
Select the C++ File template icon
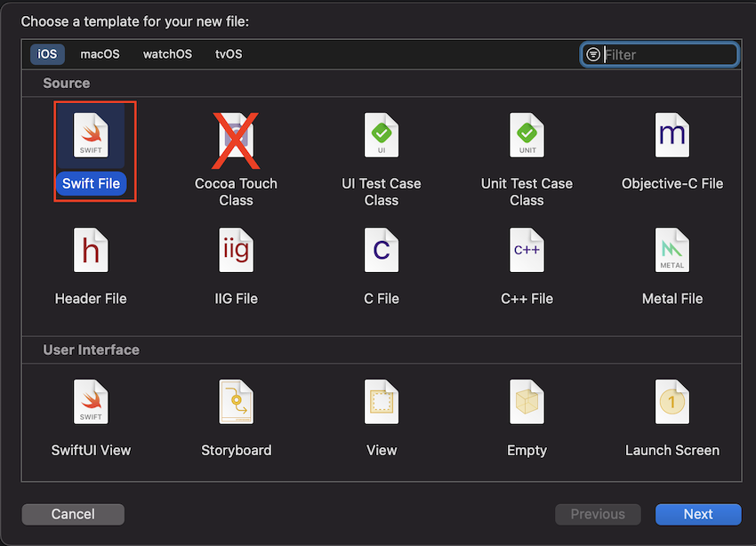(527, 250)
